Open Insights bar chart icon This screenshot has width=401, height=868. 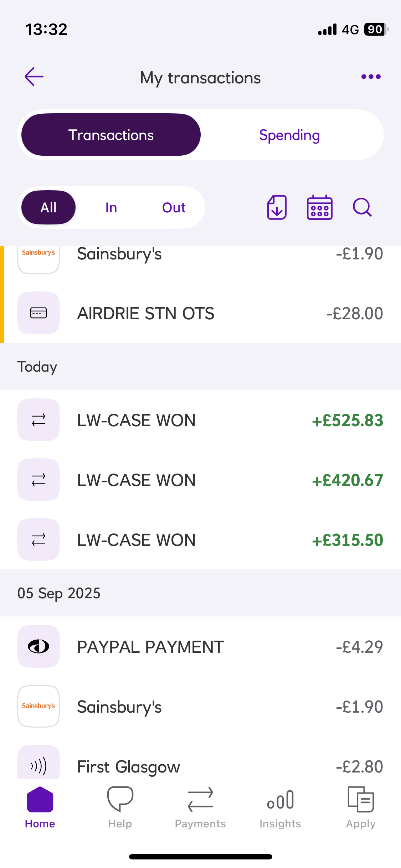click(281, 799)
